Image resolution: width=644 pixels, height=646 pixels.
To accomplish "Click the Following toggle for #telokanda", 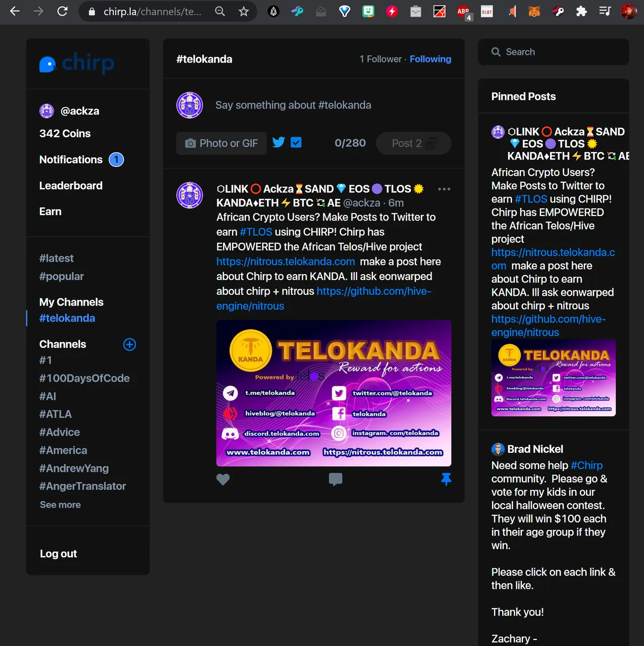I will tap(431, 59).
